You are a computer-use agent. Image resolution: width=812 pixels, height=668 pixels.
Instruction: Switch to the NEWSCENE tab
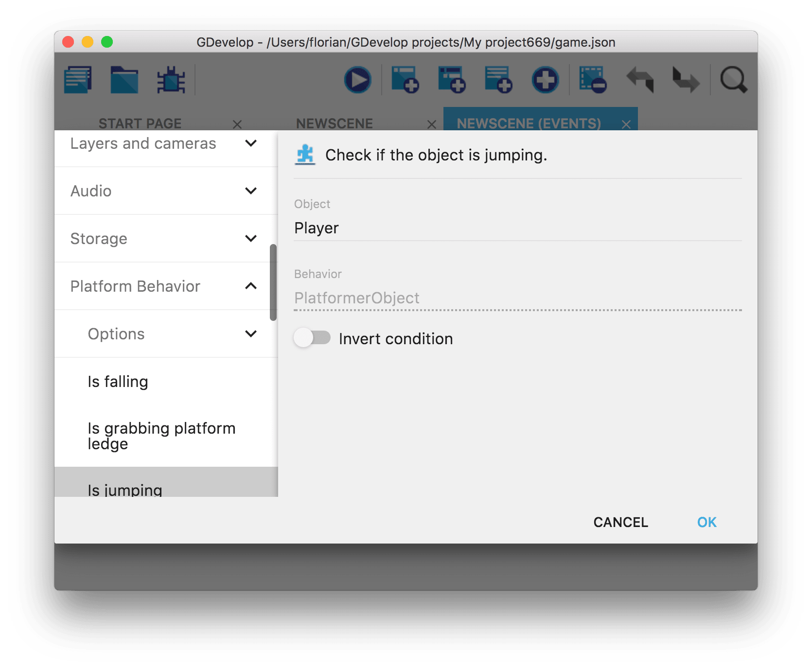(335, 123)
